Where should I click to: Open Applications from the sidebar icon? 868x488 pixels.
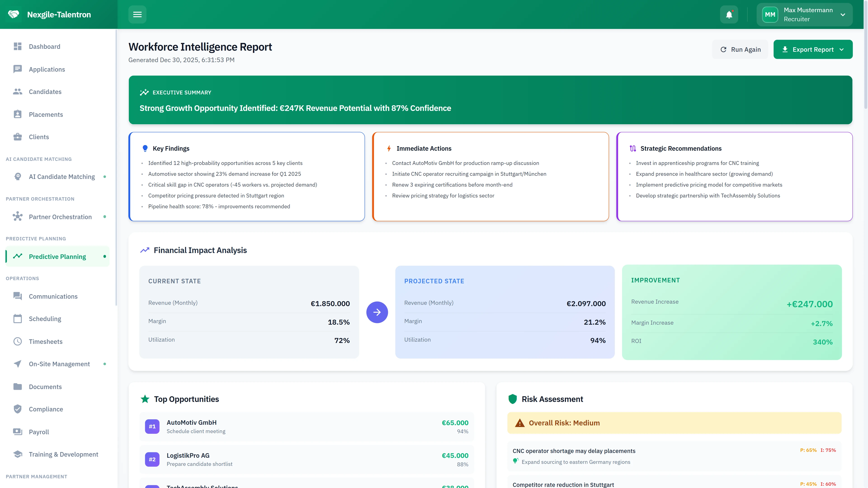tap(18, 69)
